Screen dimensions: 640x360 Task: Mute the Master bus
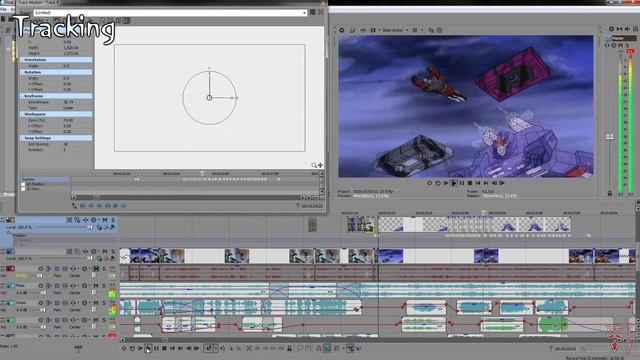click(620, 45)
